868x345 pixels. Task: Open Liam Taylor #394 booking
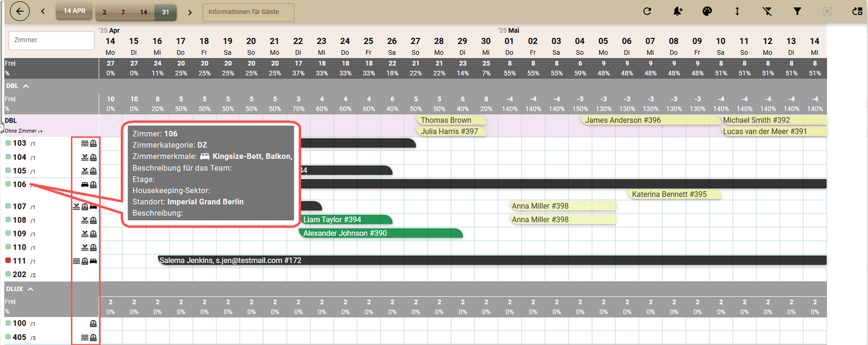(346, 220)
